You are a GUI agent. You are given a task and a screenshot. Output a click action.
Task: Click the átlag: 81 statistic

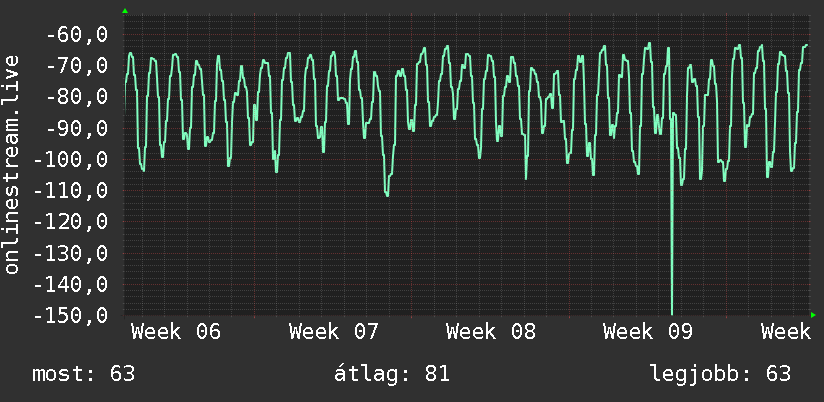click(x=392, y=374)
